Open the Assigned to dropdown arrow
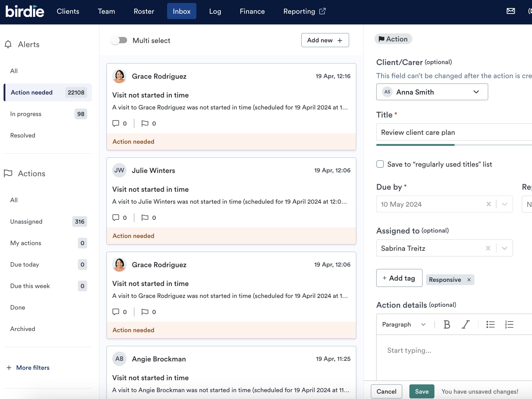532x399 pixels. [x=505, y=248]
